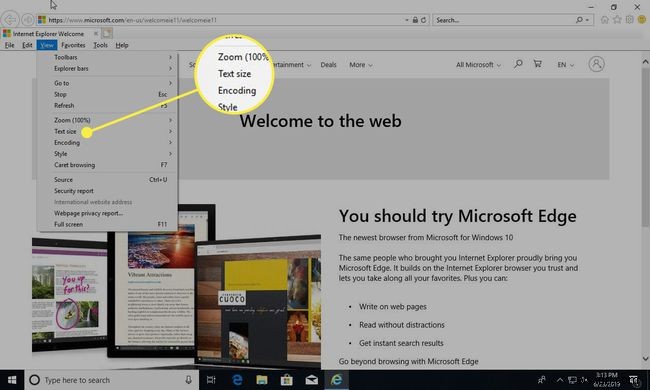650x390 pixels.
Task: Open the More navigation dropdown
Action: 361,65
